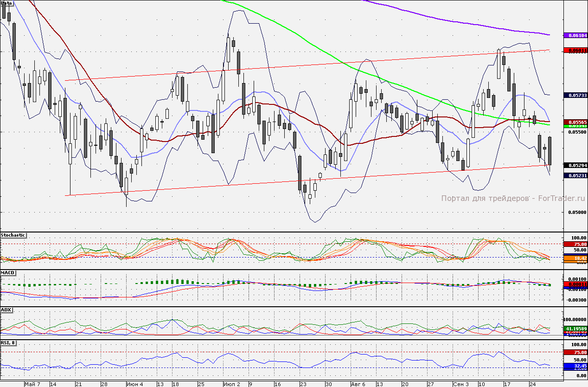Select the blue 32.45 RSI value tag
Image resolution: width=588 pixels, height=387 pixels.
tap(575, 366)
